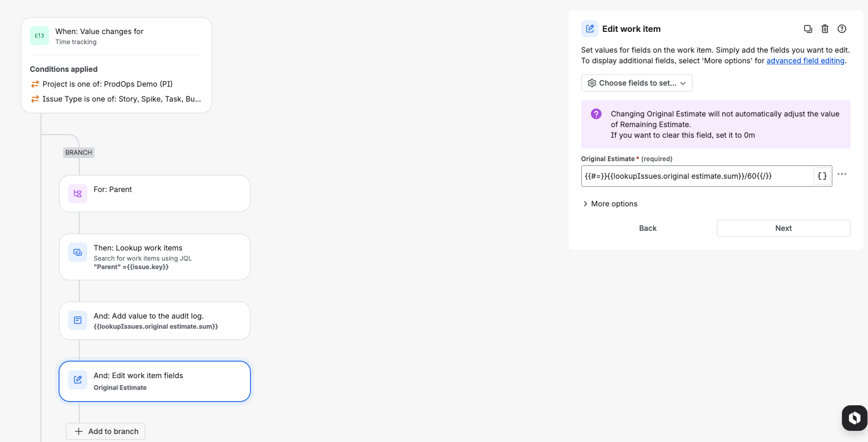Click the audit log action icon
868x442 pixels.
(x=78, y=320)
